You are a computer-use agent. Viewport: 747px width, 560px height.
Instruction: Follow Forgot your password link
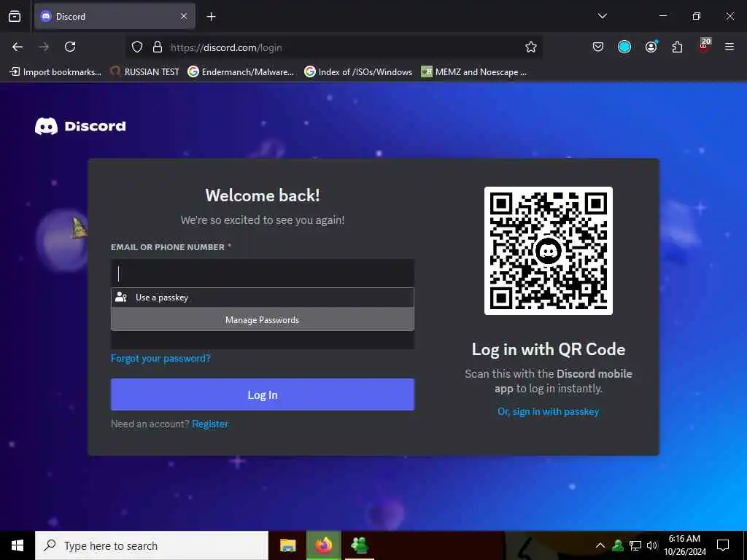(x=160, y=358)
